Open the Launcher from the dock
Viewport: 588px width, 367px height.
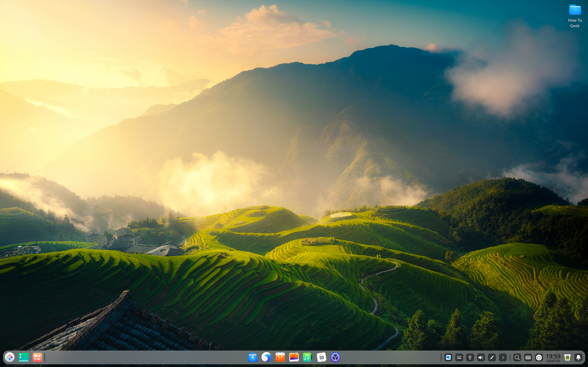click(x=9, y=357)
